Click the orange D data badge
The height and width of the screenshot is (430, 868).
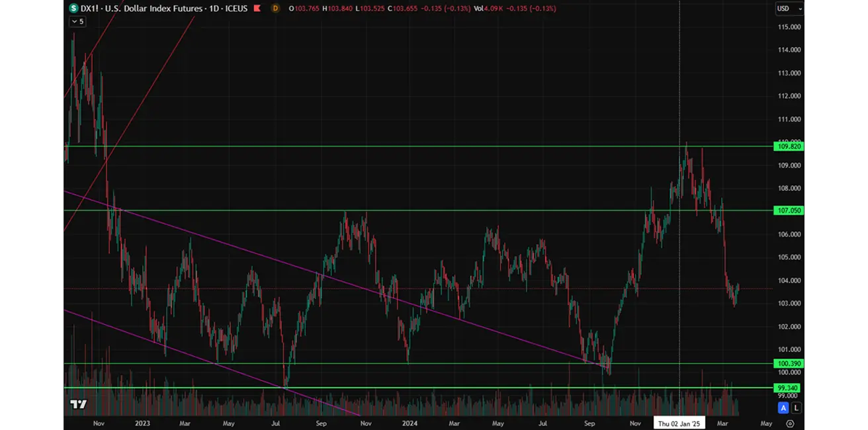click(275, 9)
